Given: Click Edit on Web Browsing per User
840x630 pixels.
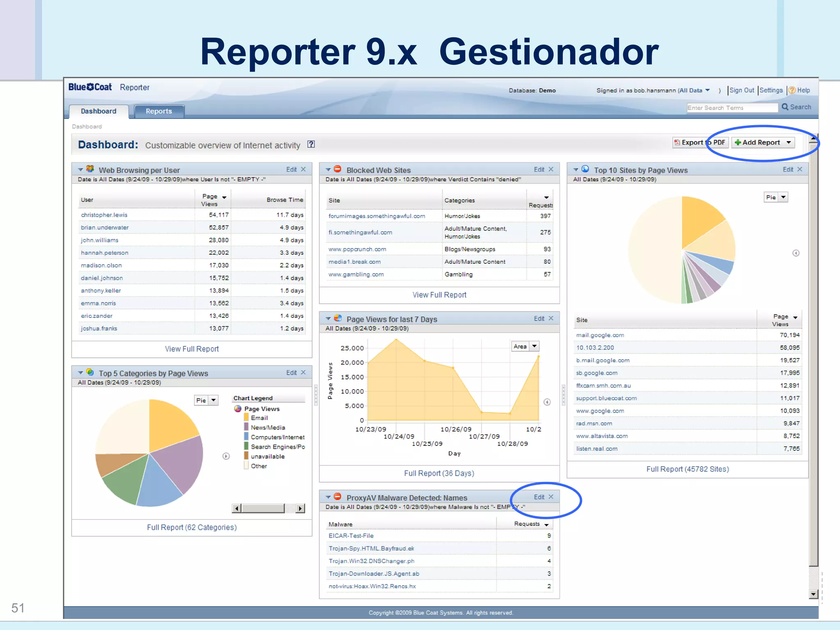Looking at the screenshot, I should pos(291,169).
